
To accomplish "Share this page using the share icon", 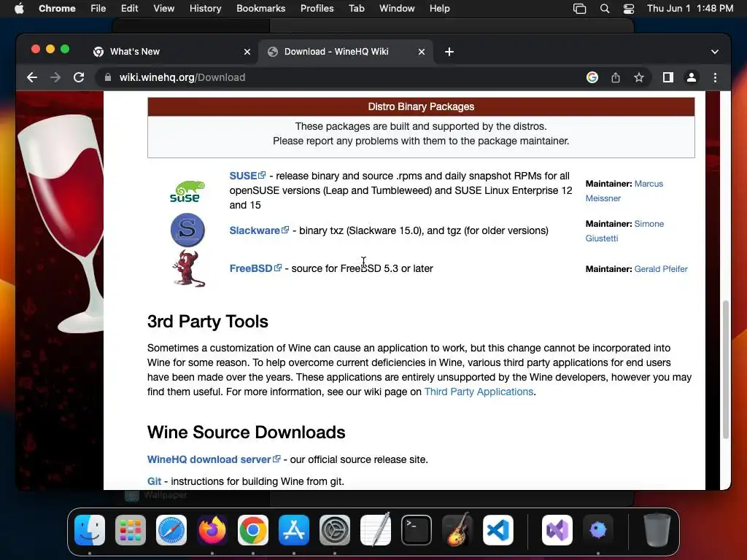I will coord(616,77).
